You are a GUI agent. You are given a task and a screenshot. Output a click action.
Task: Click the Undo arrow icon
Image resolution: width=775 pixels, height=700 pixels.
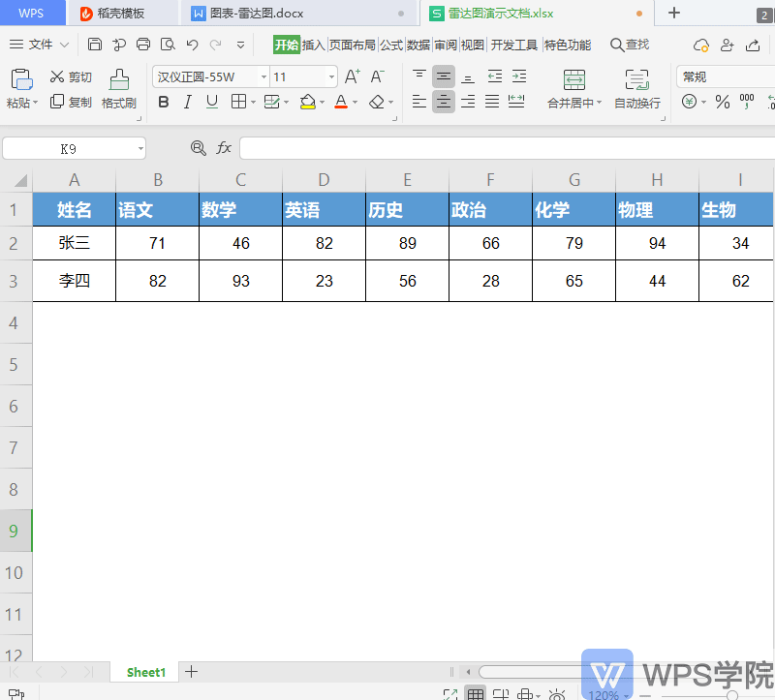pos(192,45)
